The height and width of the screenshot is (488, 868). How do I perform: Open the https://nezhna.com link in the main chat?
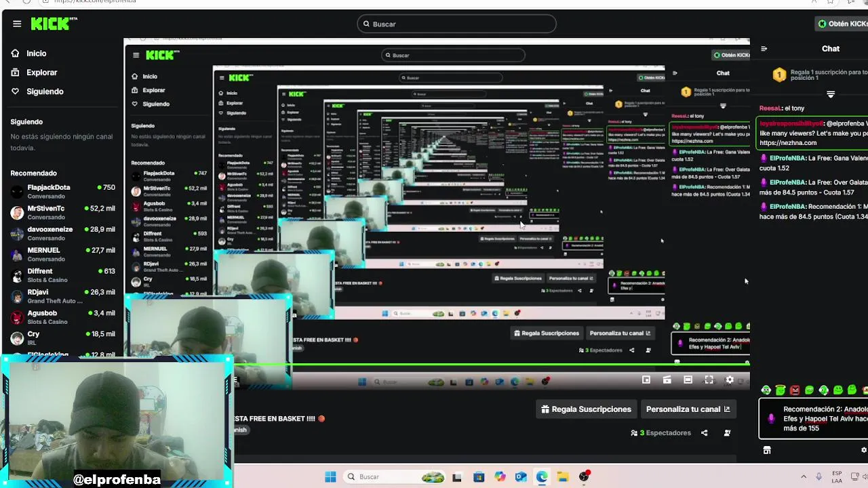click(788, 143)
